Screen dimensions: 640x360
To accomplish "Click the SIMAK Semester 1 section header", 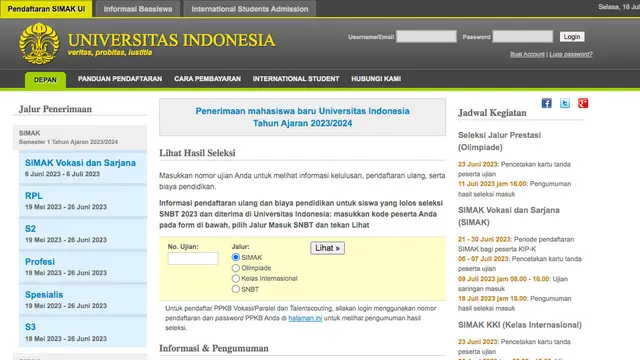I will [80, 138].
